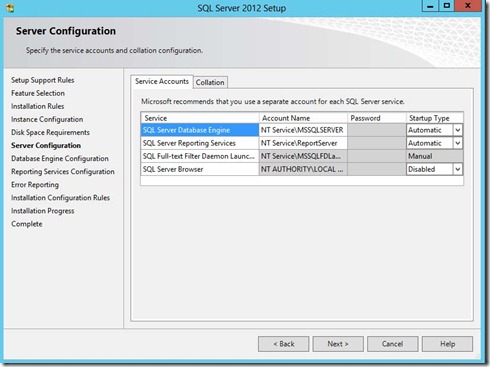
Task: Click Error Reporting step in sidebar
Action: (x=35, y=184)
